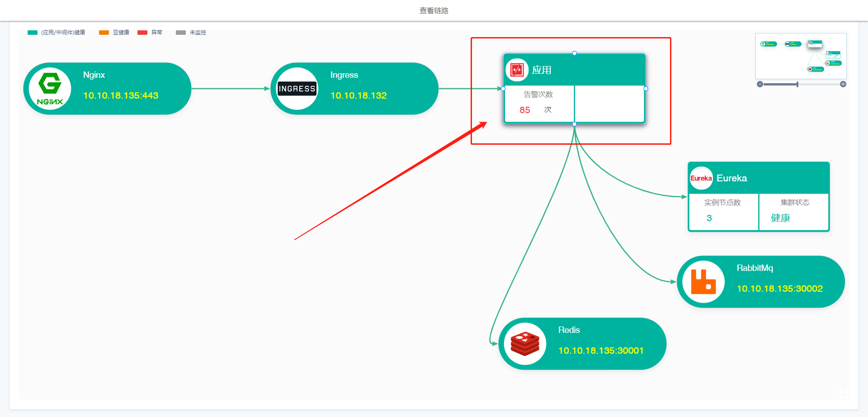This screenshot has height=417, width=868.
Task: Click the red 异常 legend swatch
Action: pyautogui.click(x=142, y=33)
